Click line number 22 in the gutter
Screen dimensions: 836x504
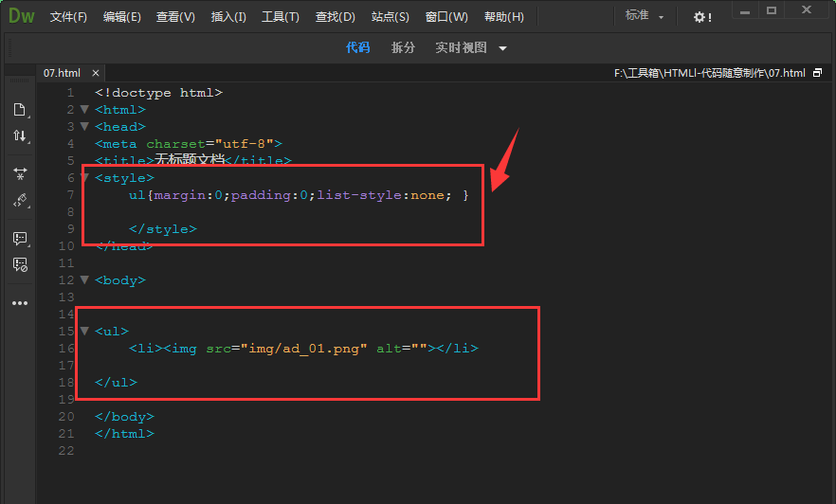tap(65, 451)
